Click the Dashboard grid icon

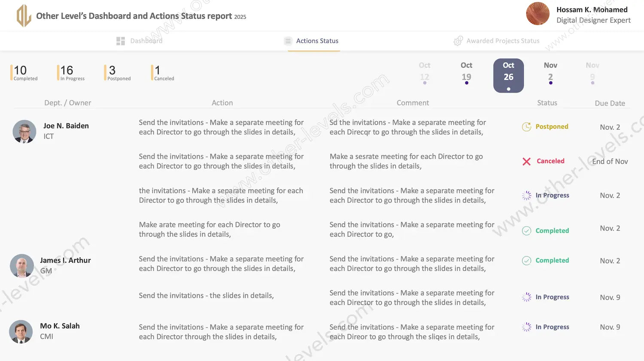pos(121,41)
